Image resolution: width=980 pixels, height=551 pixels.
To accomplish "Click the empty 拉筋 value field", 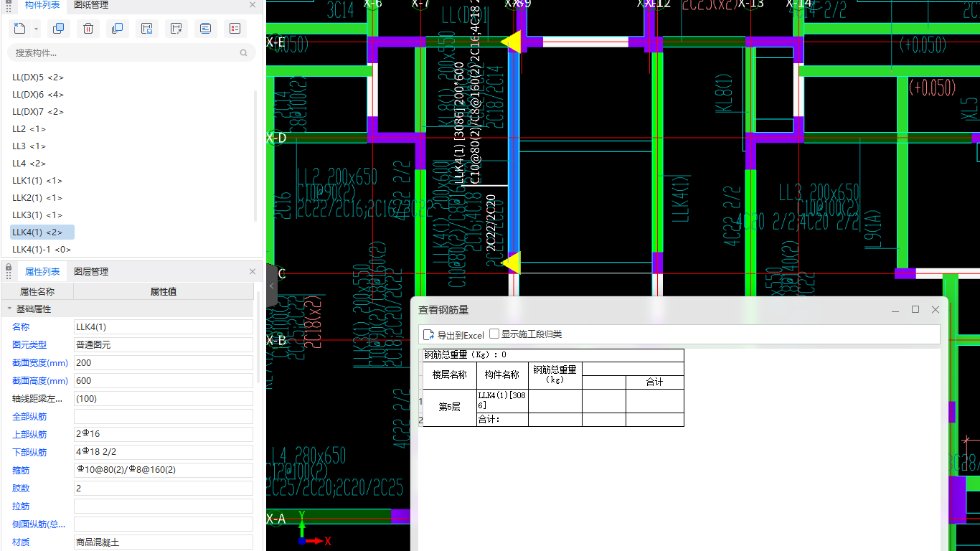I will coord(164,506).
